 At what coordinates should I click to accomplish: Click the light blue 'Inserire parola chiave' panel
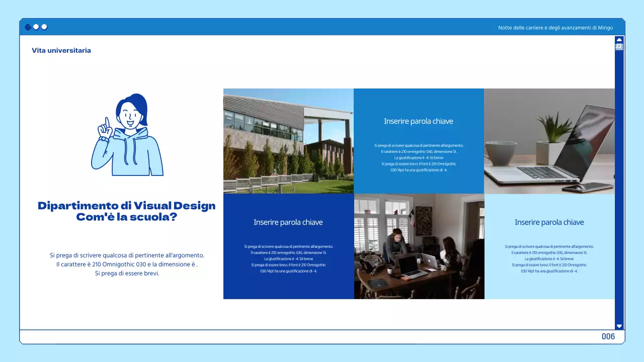549,246
